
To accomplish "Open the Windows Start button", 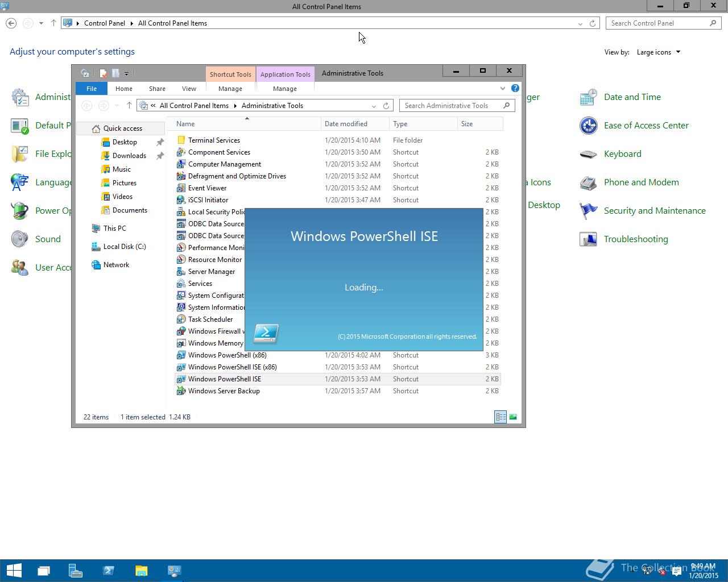I will click(14, 571).
